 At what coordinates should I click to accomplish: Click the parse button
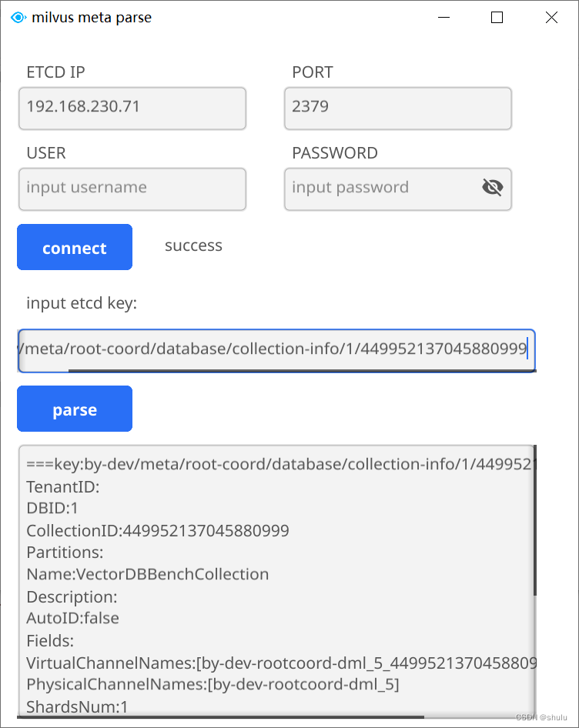tap(75, 409)
